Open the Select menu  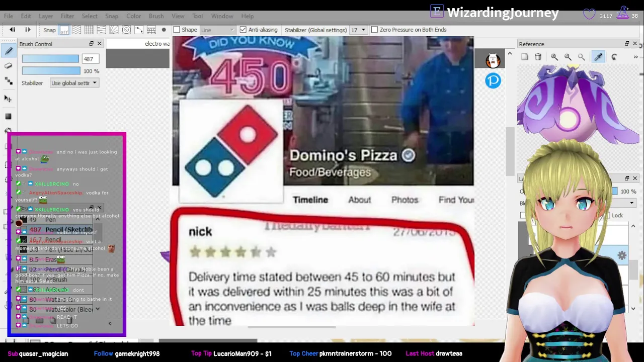point(90,16)
